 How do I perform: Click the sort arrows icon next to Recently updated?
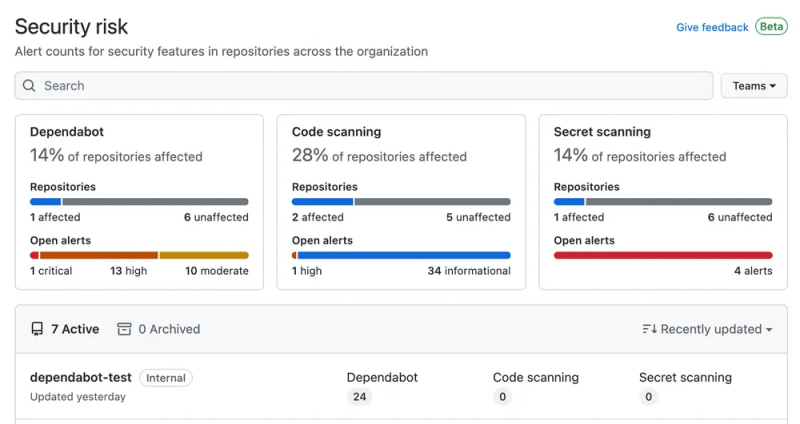pyautogui.click(x=649, y=329)
